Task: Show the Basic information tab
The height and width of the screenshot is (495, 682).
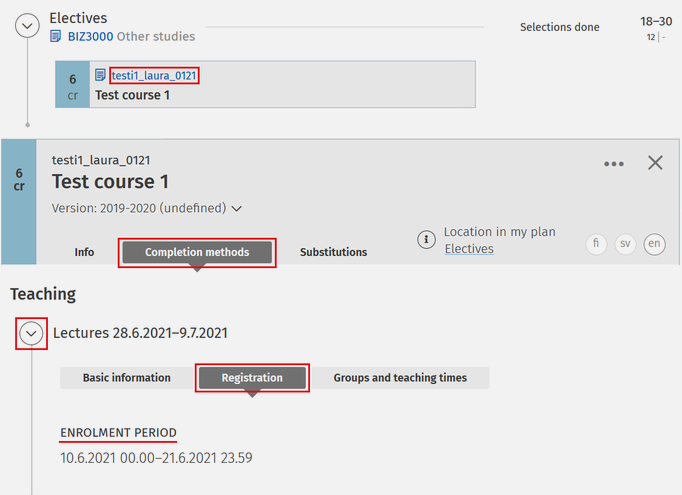Action: [127, 378]
